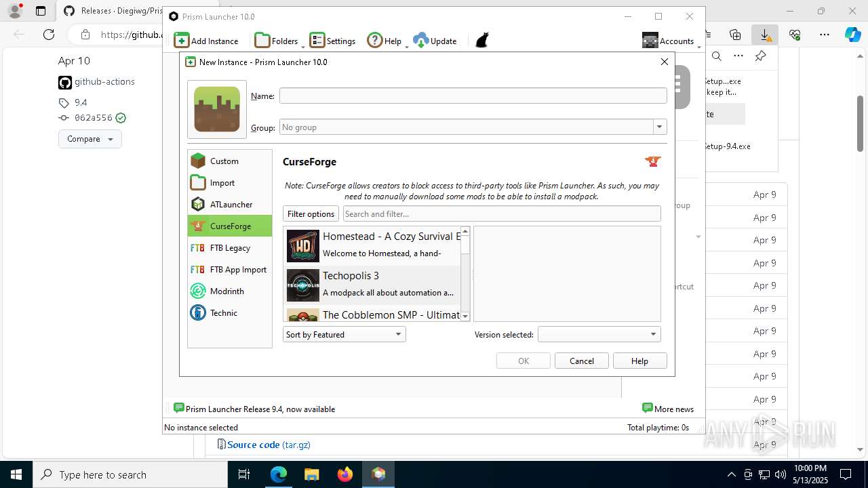Choose the CurseForge source
Viewport: 868px width, 488px height.
click(230, 226)
